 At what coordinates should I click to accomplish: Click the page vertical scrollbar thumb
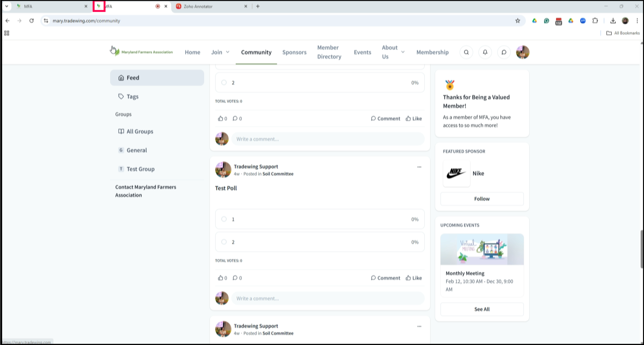click(x=642, y=248)
